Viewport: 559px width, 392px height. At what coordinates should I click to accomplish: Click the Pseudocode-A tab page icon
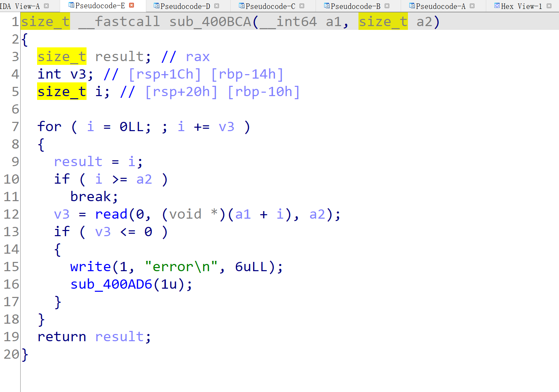(x=412, y=6)
